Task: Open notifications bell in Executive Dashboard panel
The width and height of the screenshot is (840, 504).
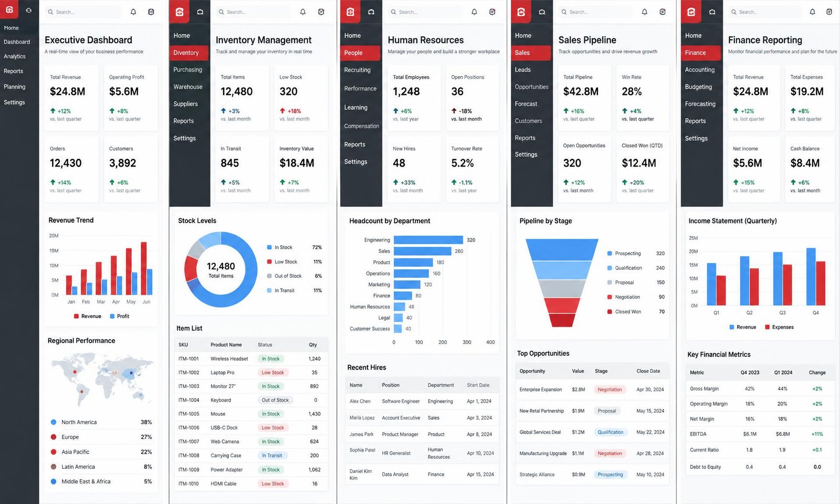Action: point(133,12)
